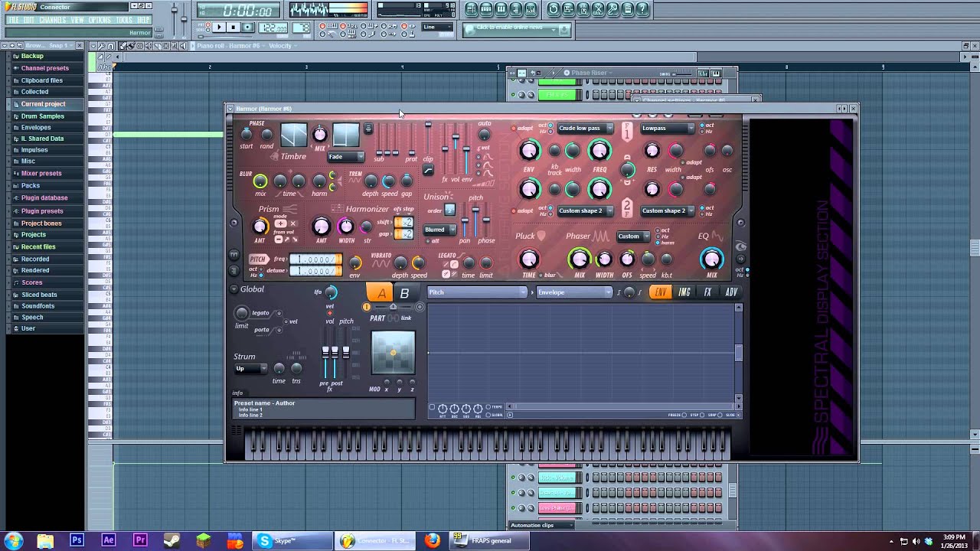
Task: Switch to the ENV section tab
Action: 660,292
